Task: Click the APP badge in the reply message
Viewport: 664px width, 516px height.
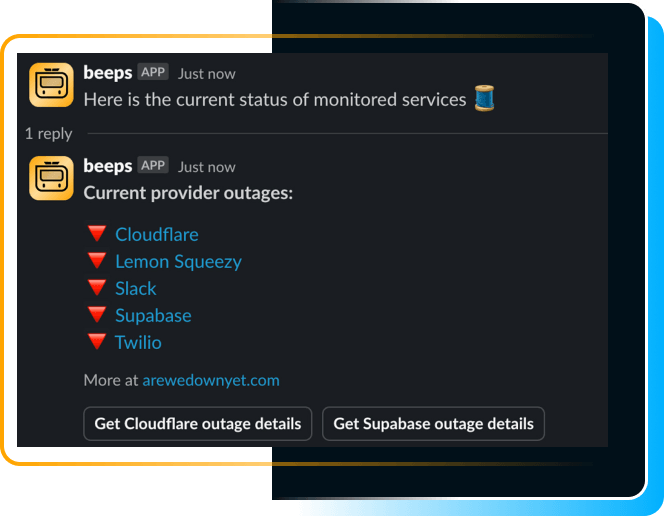Action: point(153,166)
